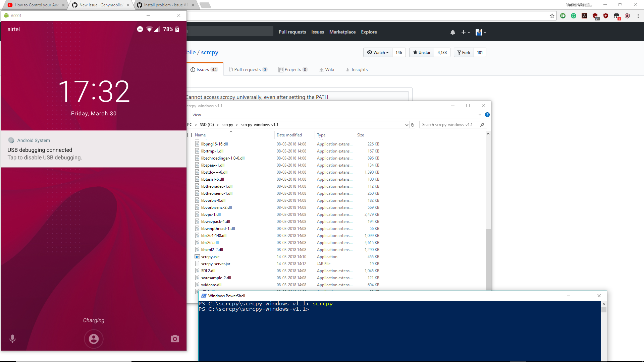This screenshot has height=362, width=644.
Task: Open the Insights tab
Action: tap(356, 69)
